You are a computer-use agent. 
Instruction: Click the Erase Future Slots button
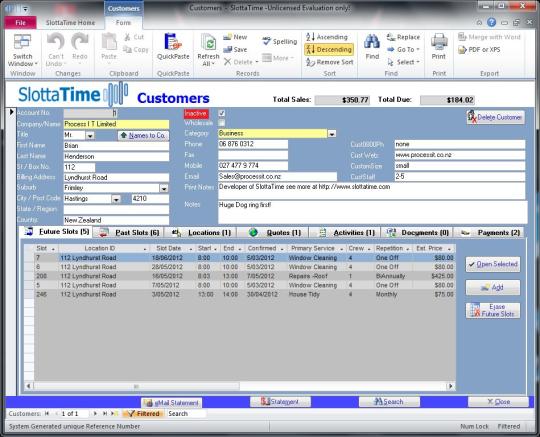(x=493, y=311)
